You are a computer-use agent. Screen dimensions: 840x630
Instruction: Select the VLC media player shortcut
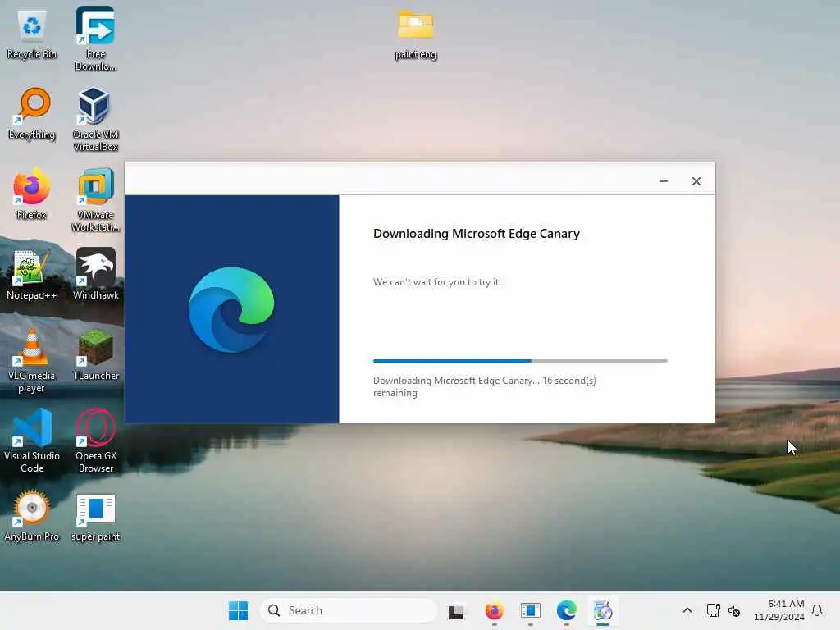(x=32, y=361)
